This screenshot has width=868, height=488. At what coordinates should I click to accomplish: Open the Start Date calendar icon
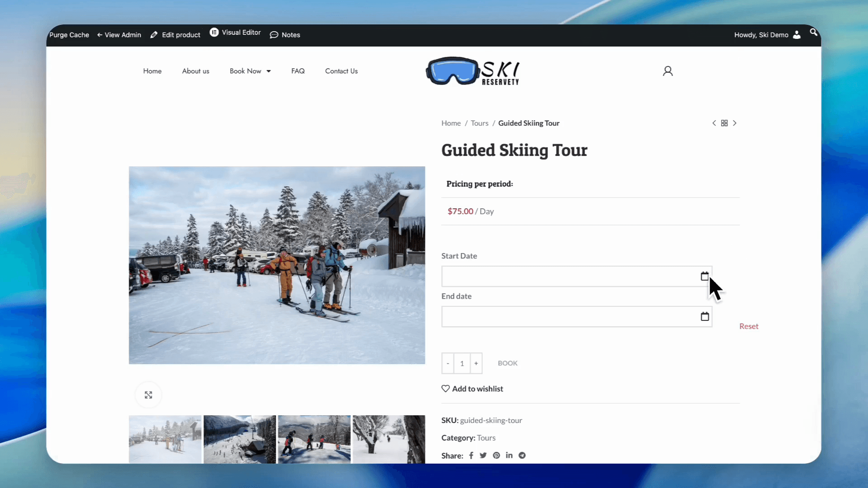tap(704, 276)
